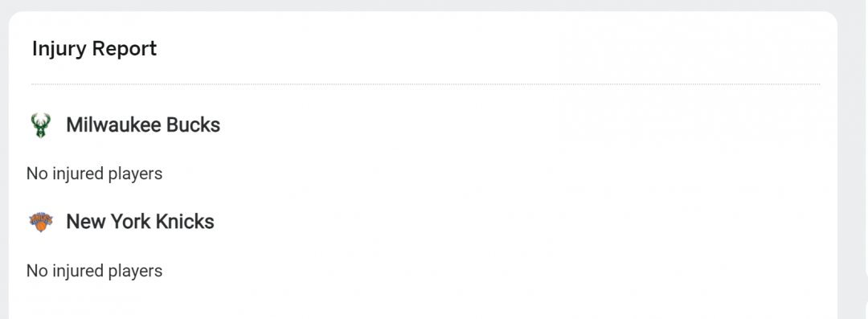Click the Milwaukee Bucks deer logo
Viewport: 868px width, 319px height.
(x=40, y=125)
